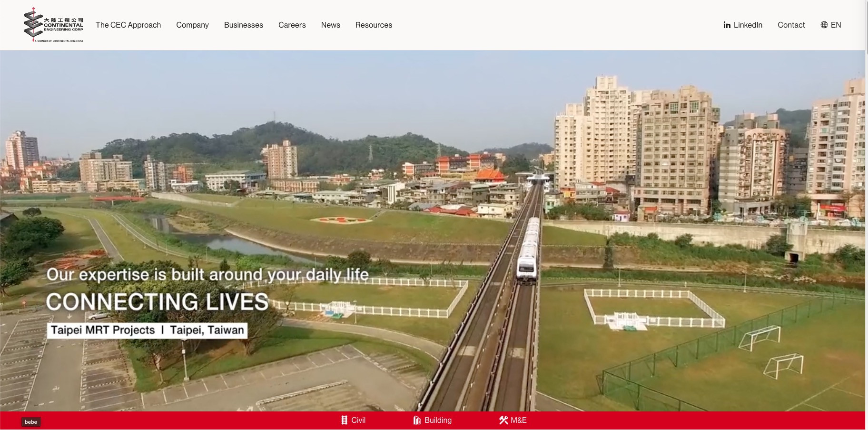Click the LinkedIn "in" icon
The width and height of the screenshot is (868, 430).
tap(727, 25)
